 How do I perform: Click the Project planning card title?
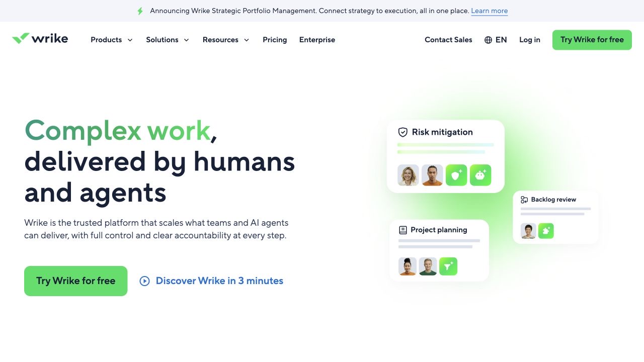pyautogui.click(x=439, y=230)
